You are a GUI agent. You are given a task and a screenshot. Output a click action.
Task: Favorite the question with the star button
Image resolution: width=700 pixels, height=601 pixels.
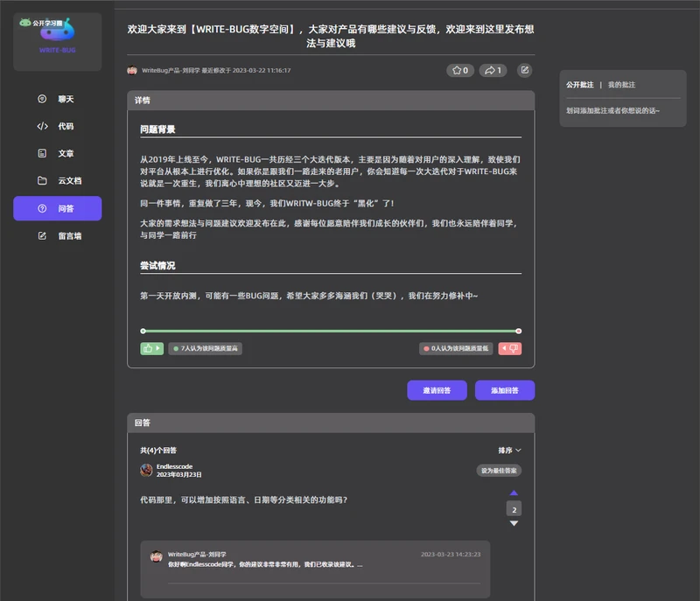[x=460, y=71]
